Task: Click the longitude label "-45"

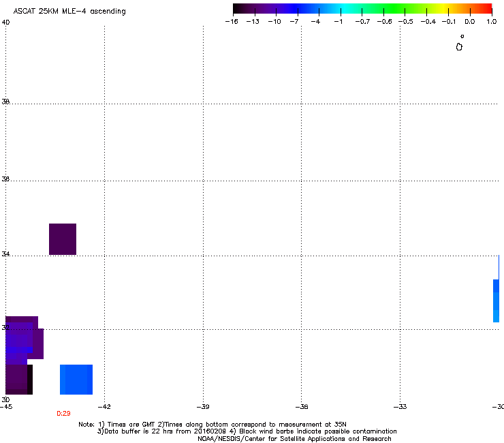Action: click(6, 407)
